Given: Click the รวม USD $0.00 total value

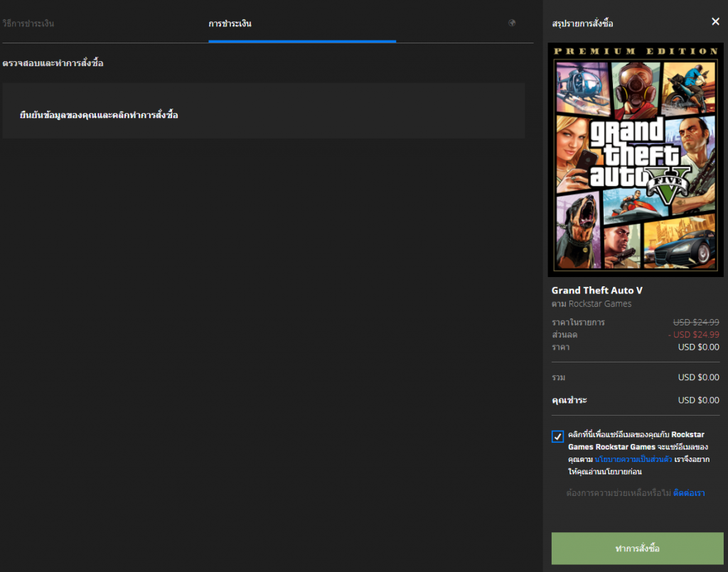Looking at the screenshot, I should (x=698, y=377).
